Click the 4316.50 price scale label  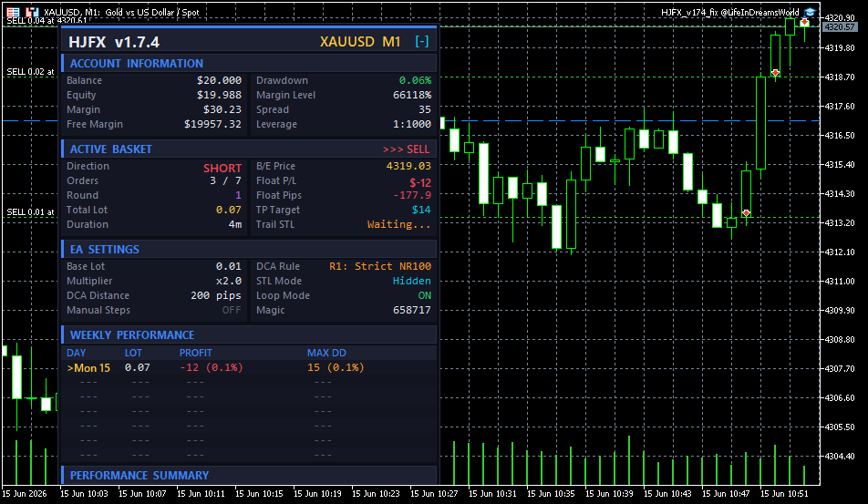[840, 135]
